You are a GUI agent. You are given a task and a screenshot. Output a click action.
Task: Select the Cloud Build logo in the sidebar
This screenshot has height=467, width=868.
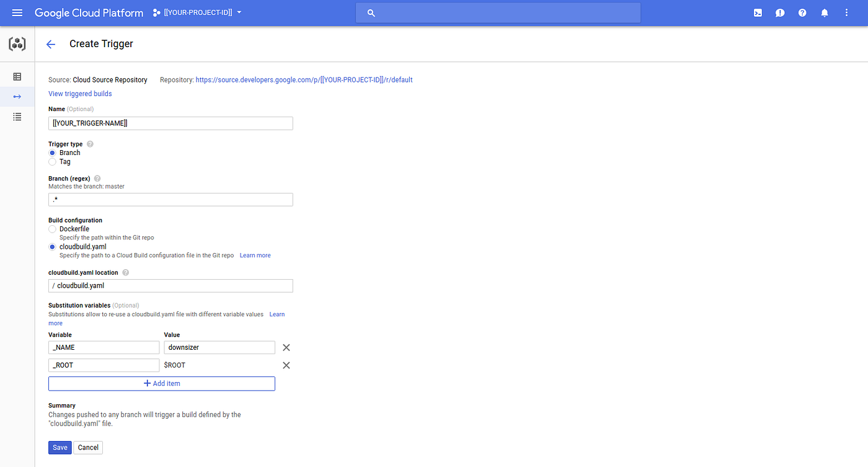[x=17, y=43]
